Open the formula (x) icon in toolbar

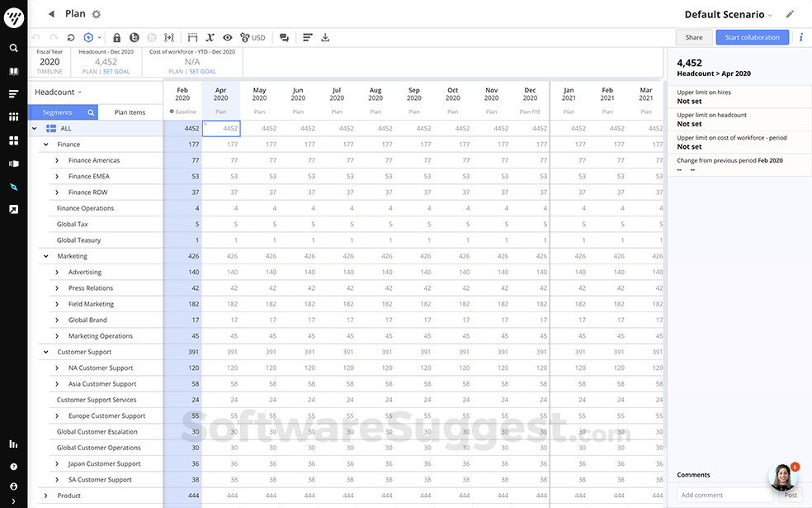pyautogui.click(x=210, y=37)
